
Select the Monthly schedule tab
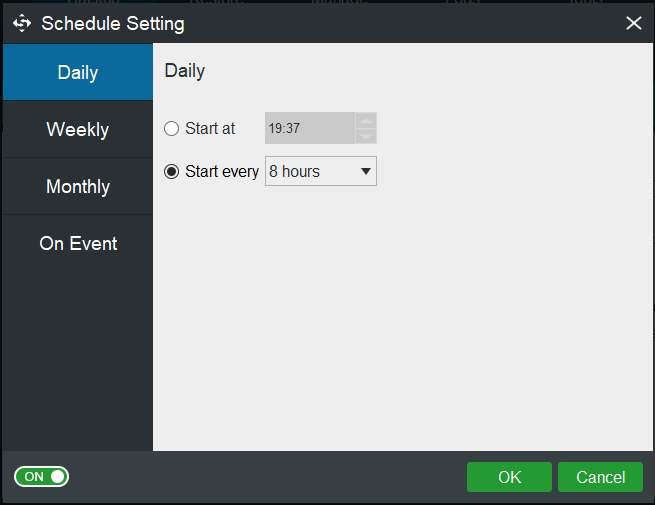pyautogui.click(x=77, y=187)
